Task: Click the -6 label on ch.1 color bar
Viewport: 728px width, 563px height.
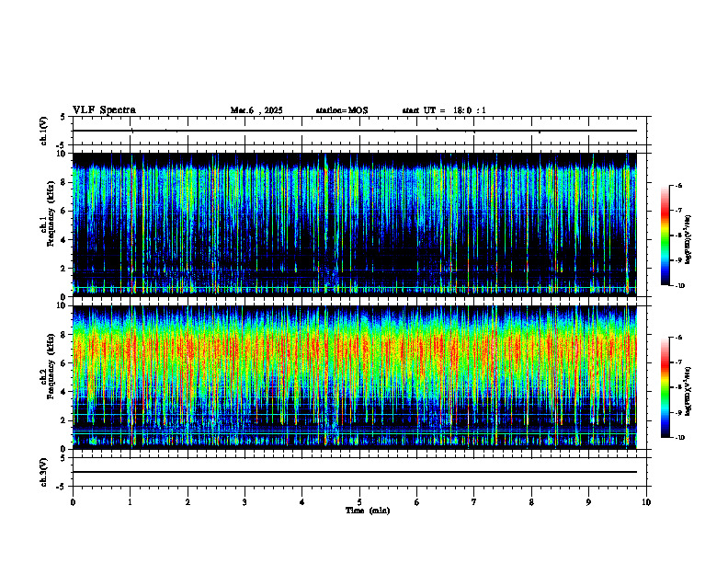Action: [x=678, y=186]
